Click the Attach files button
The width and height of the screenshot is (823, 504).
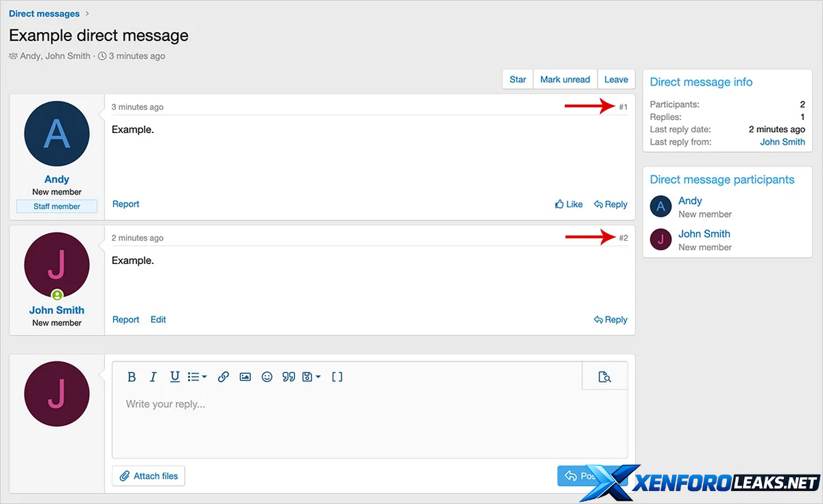coord(149,476)
